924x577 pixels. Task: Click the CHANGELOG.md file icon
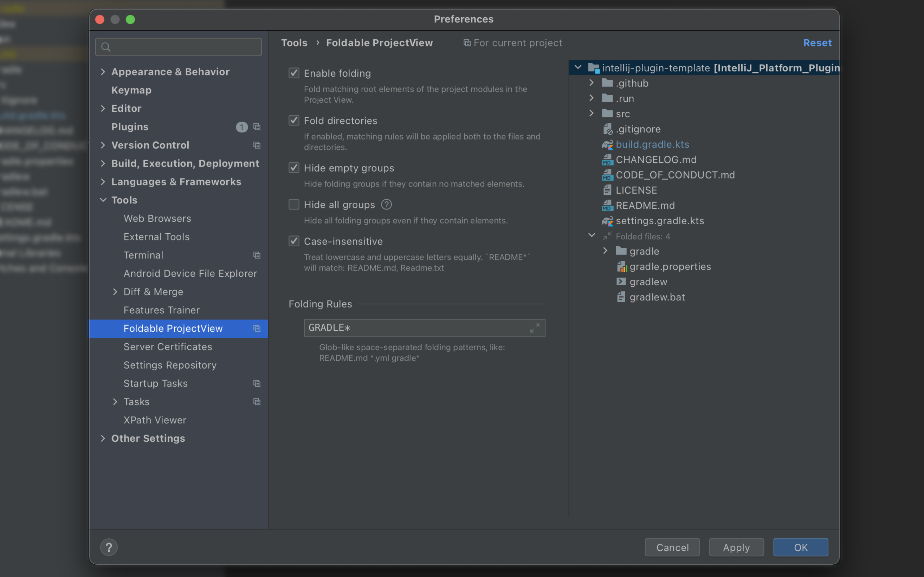click(x=607, y=159)
